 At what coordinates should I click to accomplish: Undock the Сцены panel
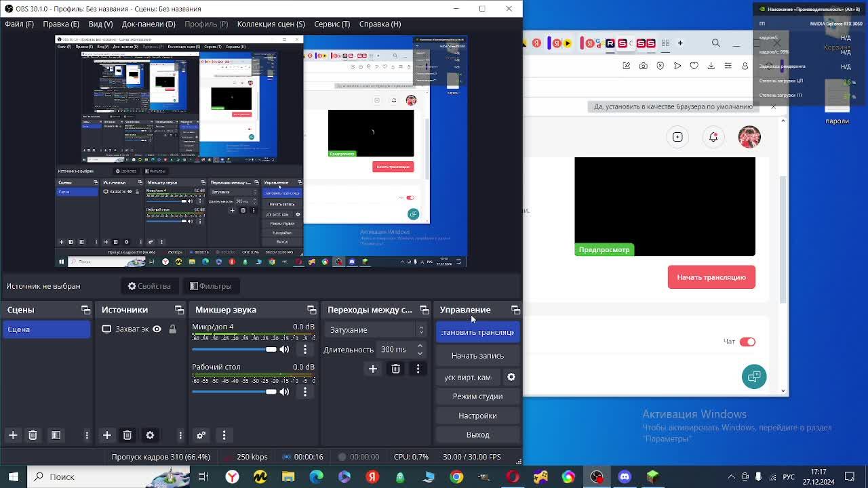pyautogui.click(x=85, y=310)
